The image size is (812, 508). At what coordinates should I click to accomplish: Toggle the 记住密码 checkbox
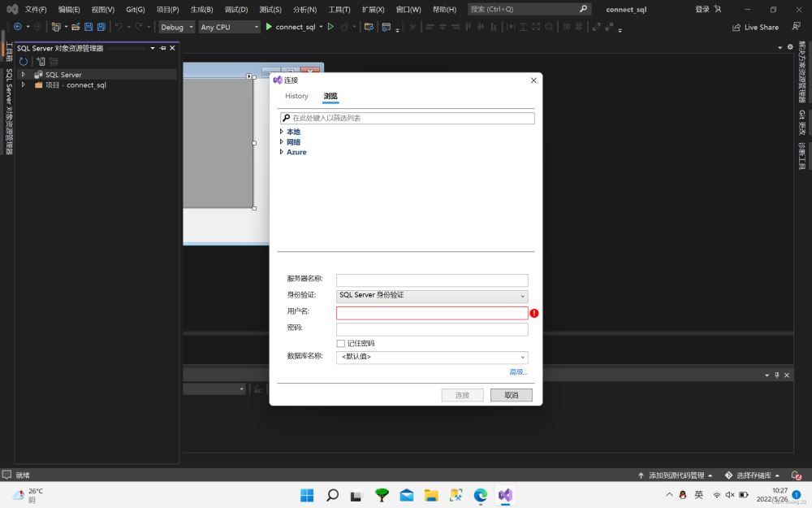coord(341,343)
